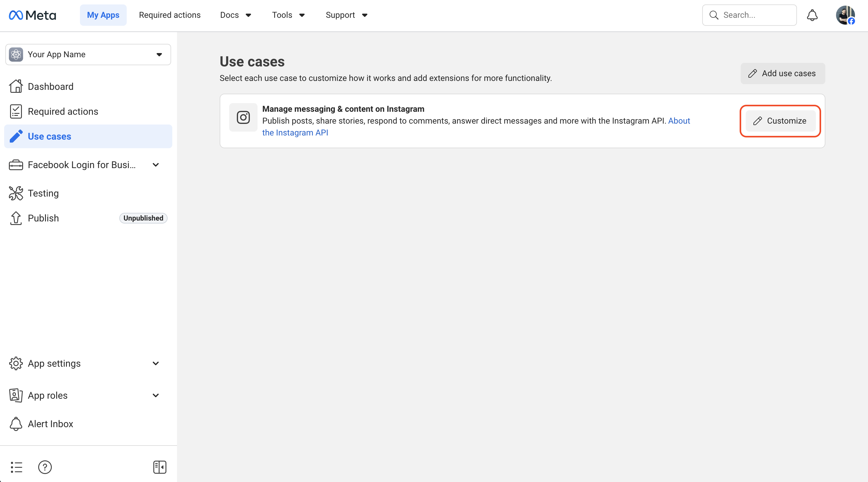Click the Instagram use case icon

pyautogui.click(x=243, y=117)
